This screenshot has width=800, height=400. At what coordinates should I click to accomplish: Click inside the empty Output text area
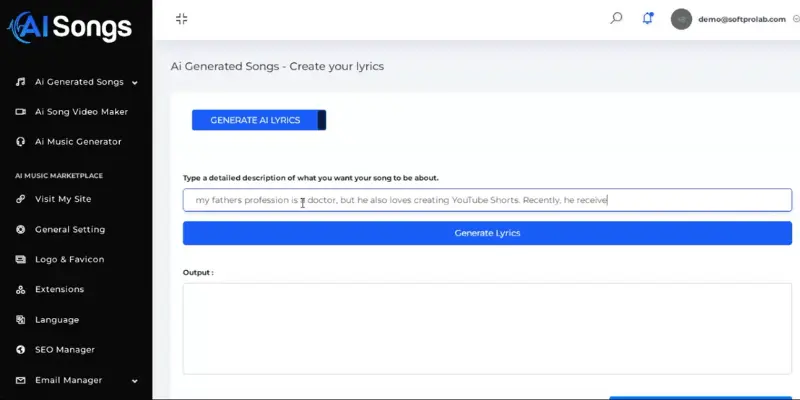(487, 329)
